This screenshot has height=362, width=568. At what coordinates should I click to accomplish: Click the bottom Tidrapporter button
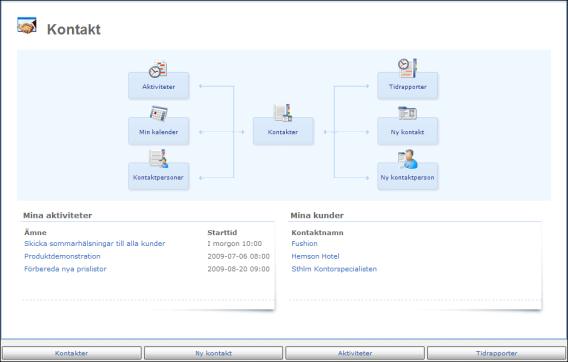point(497,353)
